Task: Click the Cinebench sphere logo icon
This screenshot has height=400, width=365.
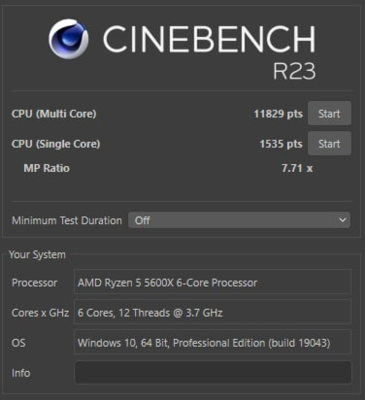Action: [x=69, y=39]
